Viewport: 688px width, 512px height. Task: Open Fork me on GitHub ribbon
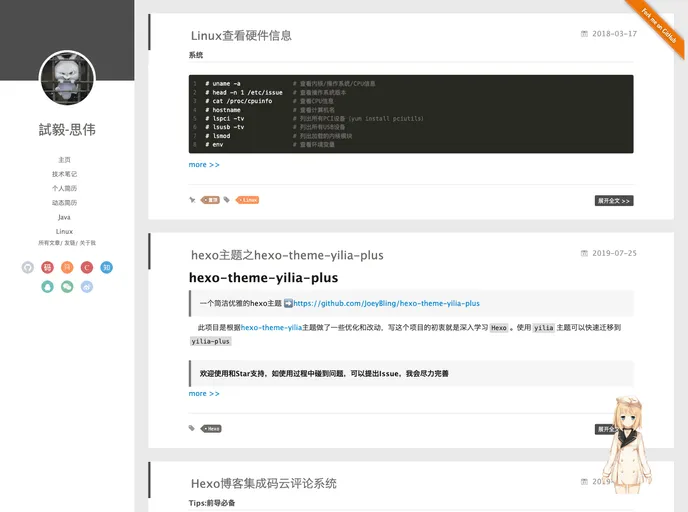coord(659,26)
